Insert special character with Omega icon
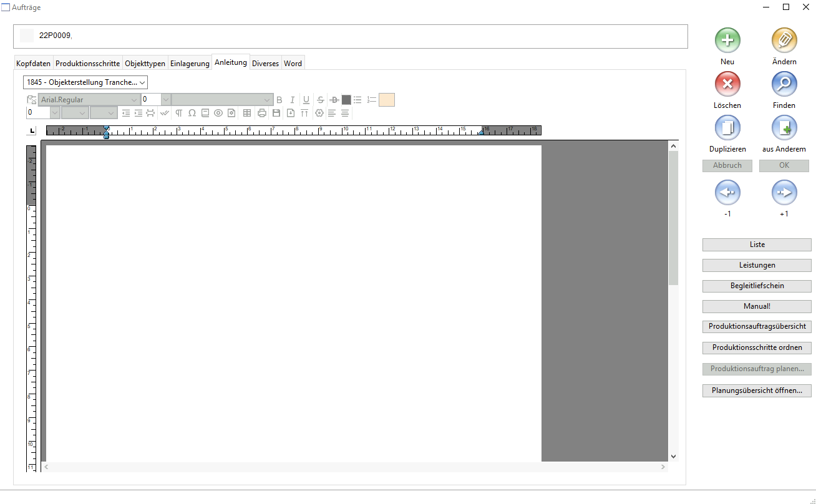 coord(192,113)
